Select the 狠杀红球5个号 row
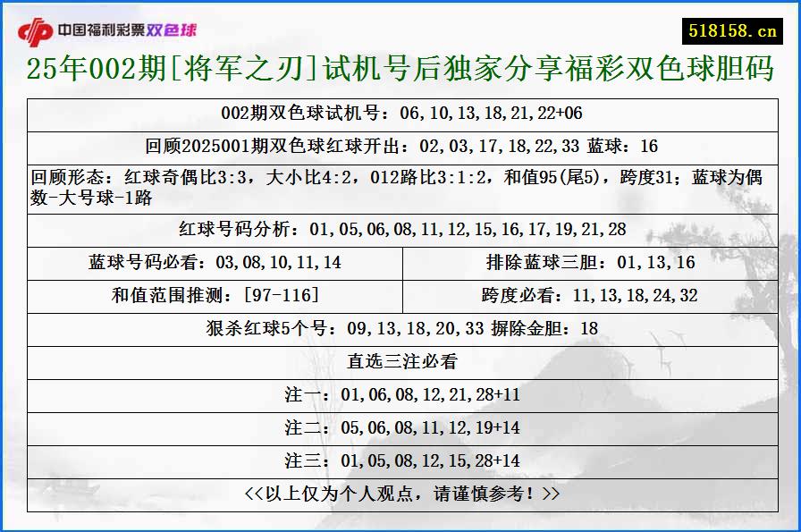The image size is (801, 532). click(x=400, y=326)
